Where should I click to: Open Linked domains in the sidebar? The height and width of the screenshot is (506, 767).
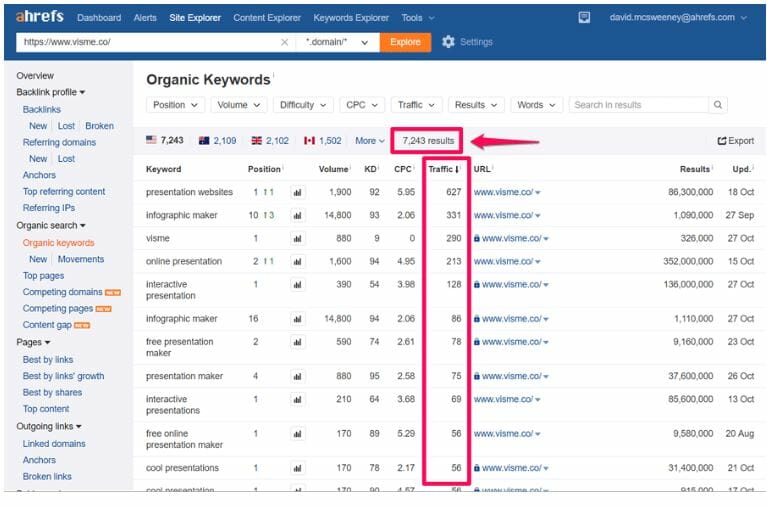[54, 444]
